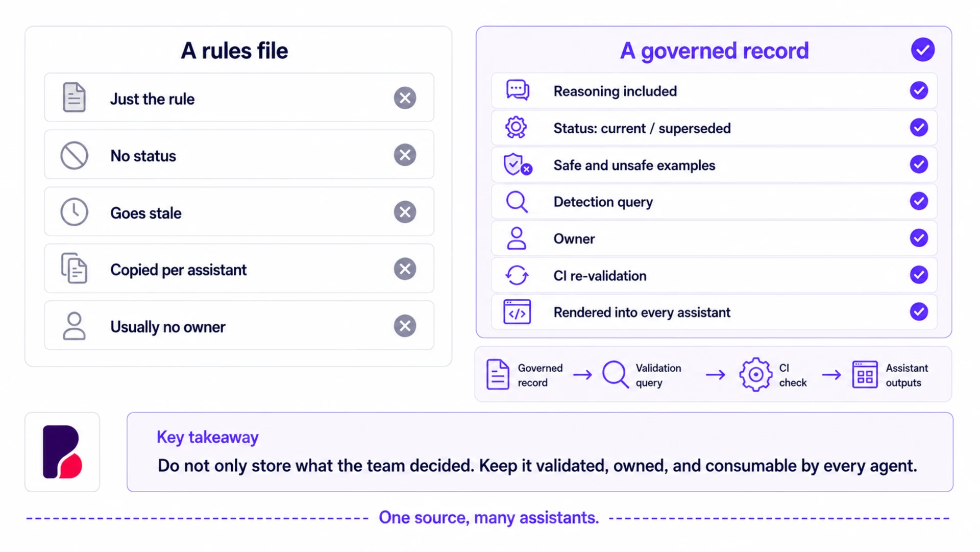This screenshot has height=552, width=980.
Task: Click the magnifier icon beside Detection query
Action: pos(517,202)
